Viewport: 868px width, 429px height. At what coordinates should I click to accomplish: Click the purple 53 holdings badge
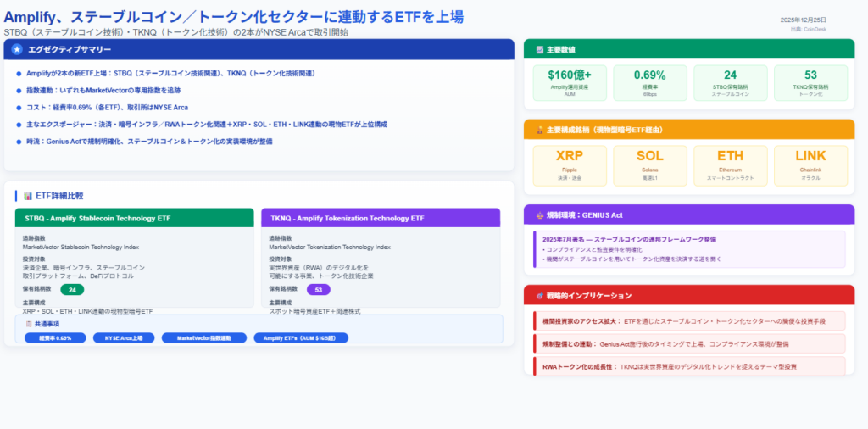click(318, 290)
